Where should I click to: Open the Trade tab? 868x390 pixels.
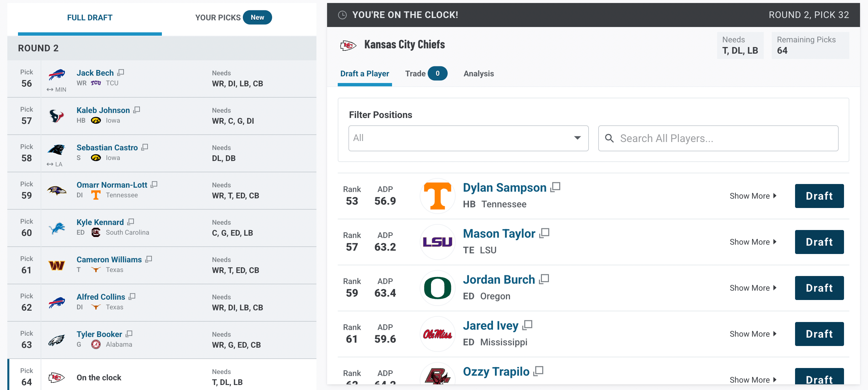426,73
